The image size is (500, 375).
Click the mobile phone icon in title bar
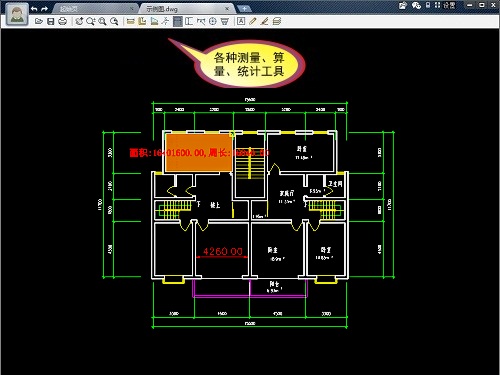[x=428, y=5]
